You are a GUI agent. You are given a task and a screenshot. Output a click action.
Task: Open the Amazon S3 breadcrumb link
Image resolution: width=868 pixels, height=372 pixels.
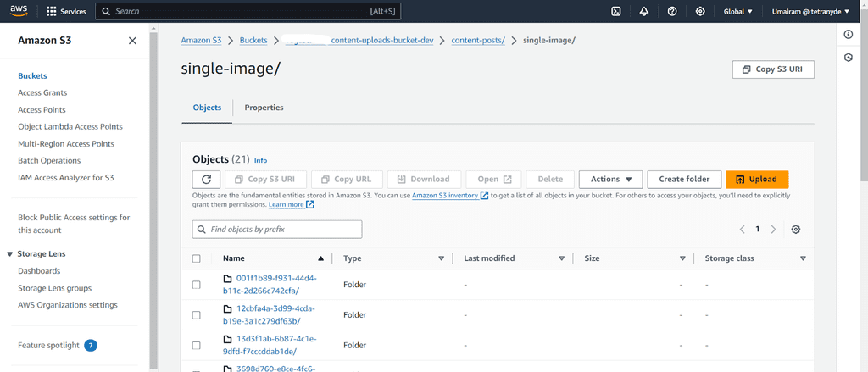pyautogui.click(x=202, y=41)
